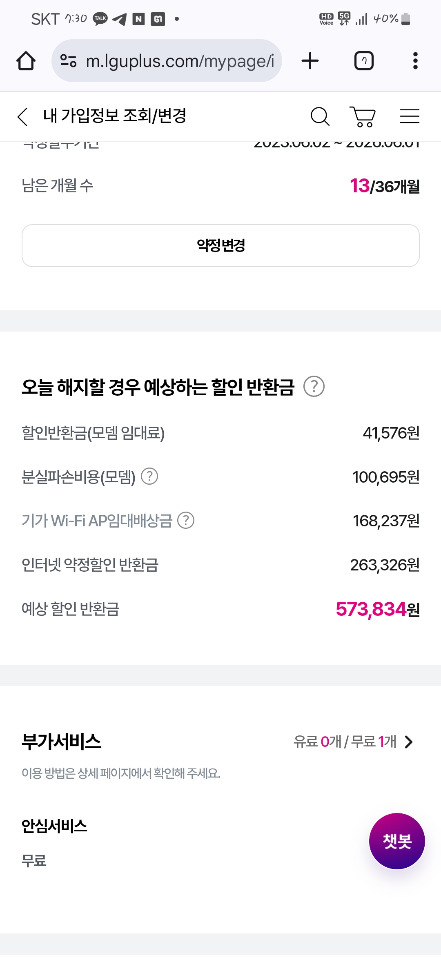Open the LG U+ search icon
This screenshot has width=441, height=980.
point(320,117)
